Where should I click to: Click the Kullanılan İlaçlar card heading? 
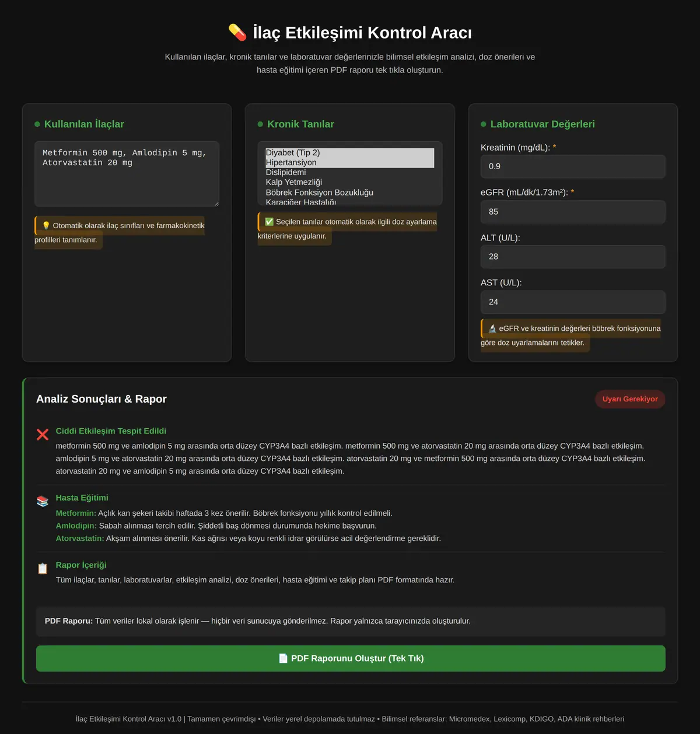tap(84, 124)
